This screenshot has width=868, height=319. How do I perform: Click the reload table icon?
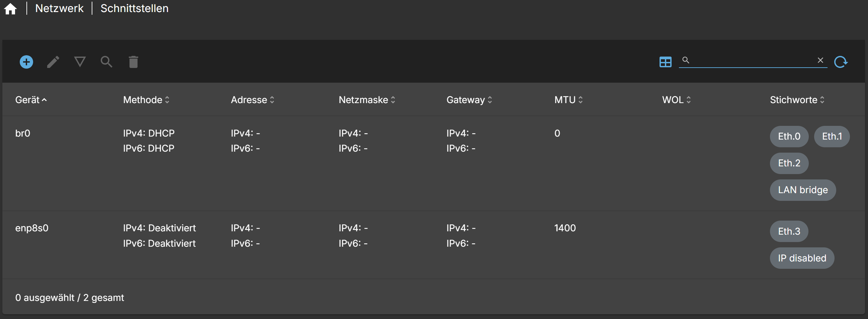841,62
